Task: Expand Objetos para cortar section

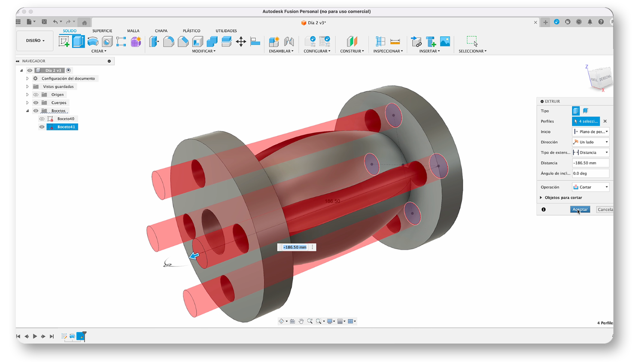Action: (541, 198)
